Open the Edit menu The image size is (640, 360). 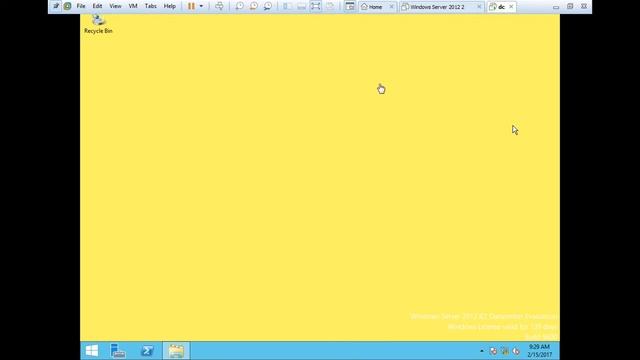[x=97, y=6]
